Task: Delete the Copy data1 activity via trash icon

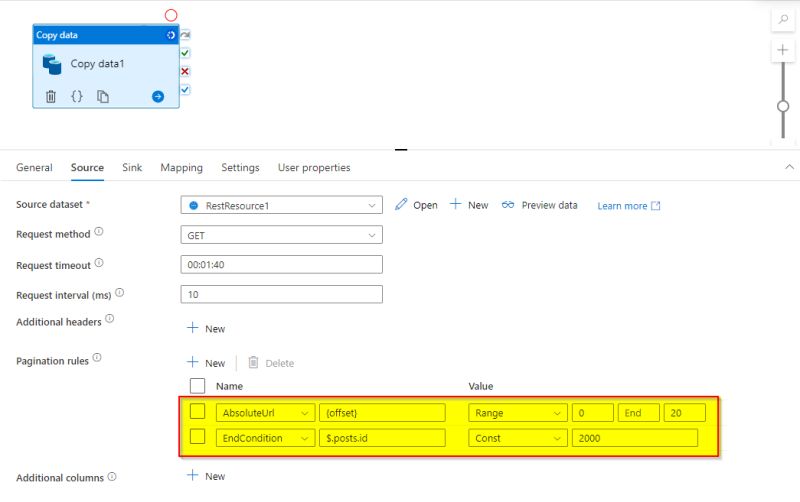Action: coord(51,96)
